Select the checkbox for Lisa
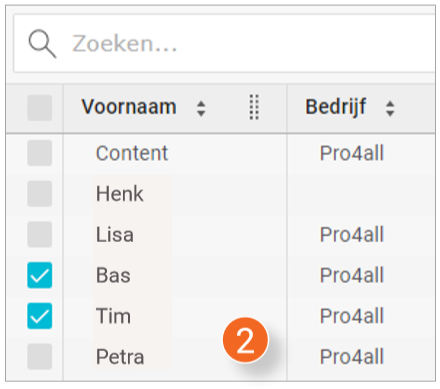Image resolution: width=440 pixels, height=389 pixels. [x=40, y=234]
